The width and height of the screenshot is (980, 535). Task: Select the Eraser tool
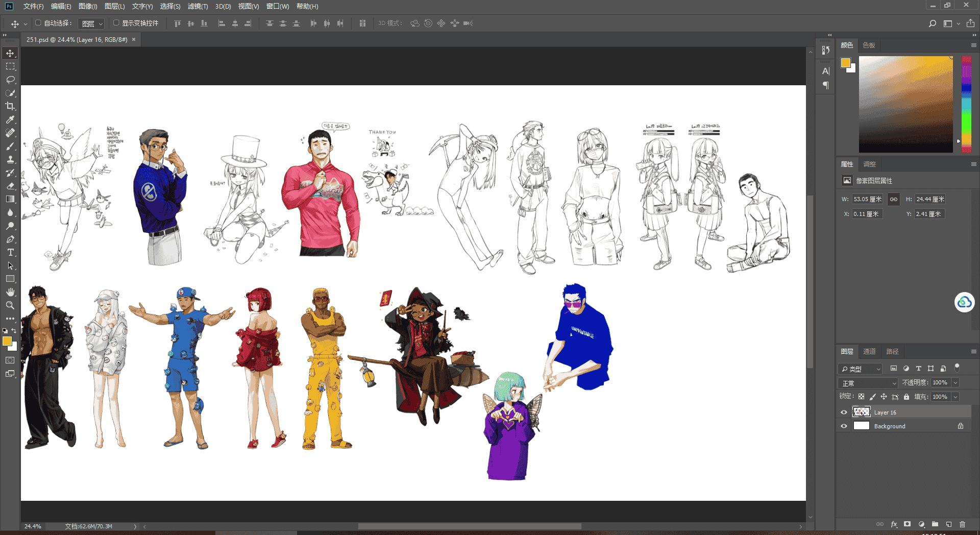point(10,186)
